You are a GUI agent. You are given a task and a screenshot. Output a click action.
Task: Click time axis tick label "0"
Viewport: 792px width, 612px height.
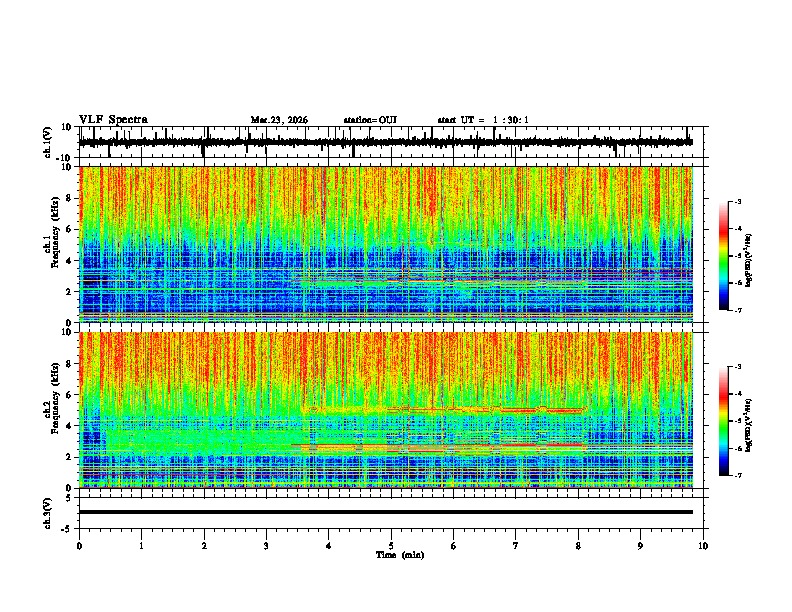point(79,546)
